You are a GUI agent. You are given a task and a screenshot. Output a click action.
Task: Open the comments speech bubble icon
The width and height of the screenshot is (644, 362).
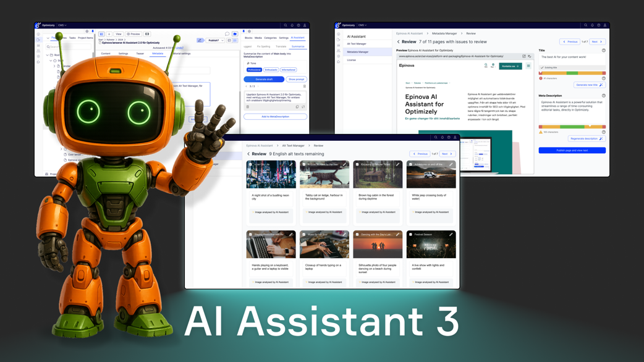pos(227,34)
